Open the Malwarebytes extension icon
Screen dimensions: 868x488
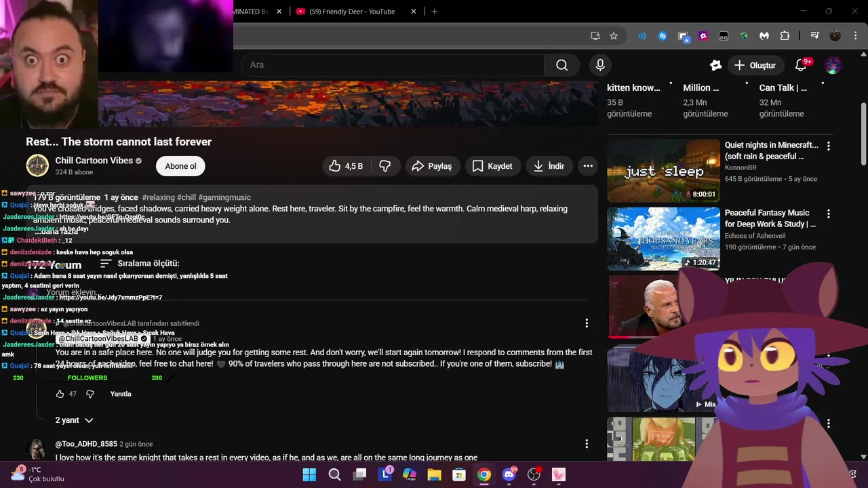pyautogui.click(x=764, y=36)
